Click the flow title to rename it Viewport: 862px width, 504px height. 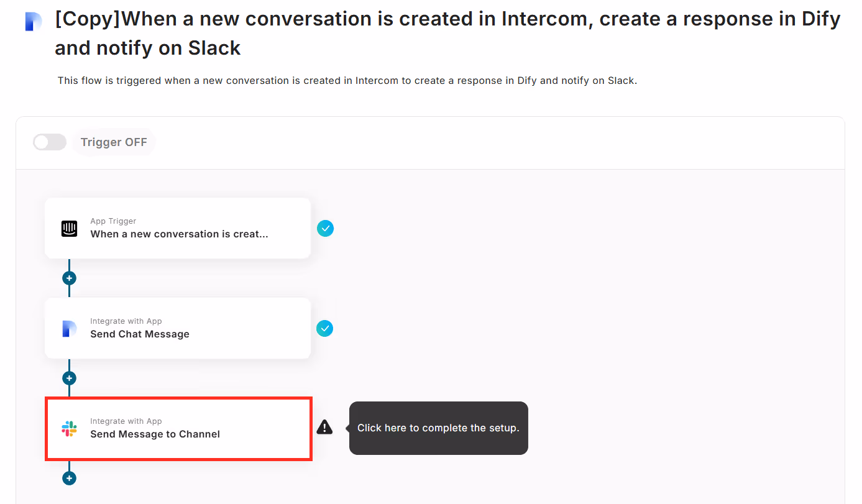[447, 34]
